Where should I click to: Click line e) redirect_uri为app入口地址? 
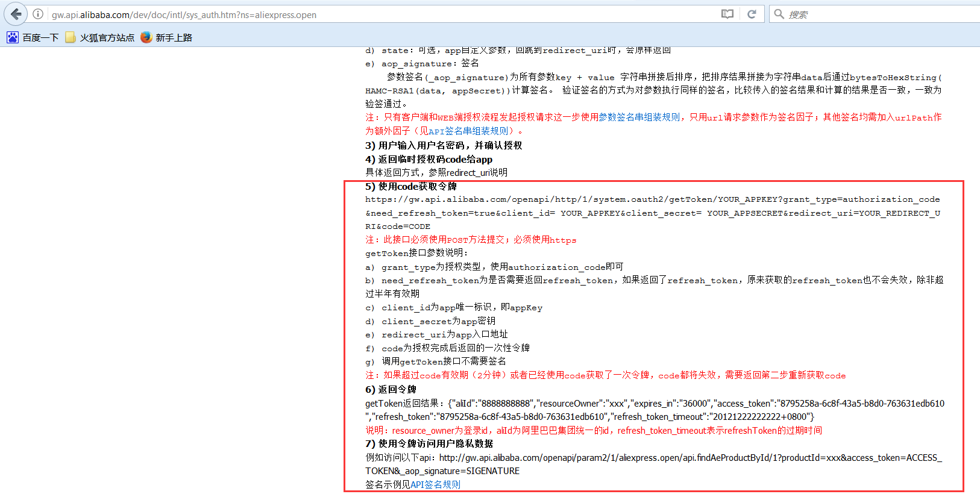(x=436, y=334)
